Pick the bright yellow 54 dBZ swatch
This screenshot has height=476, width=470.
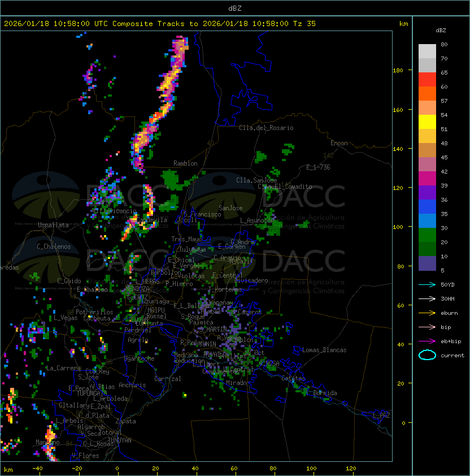click(427, 122)
